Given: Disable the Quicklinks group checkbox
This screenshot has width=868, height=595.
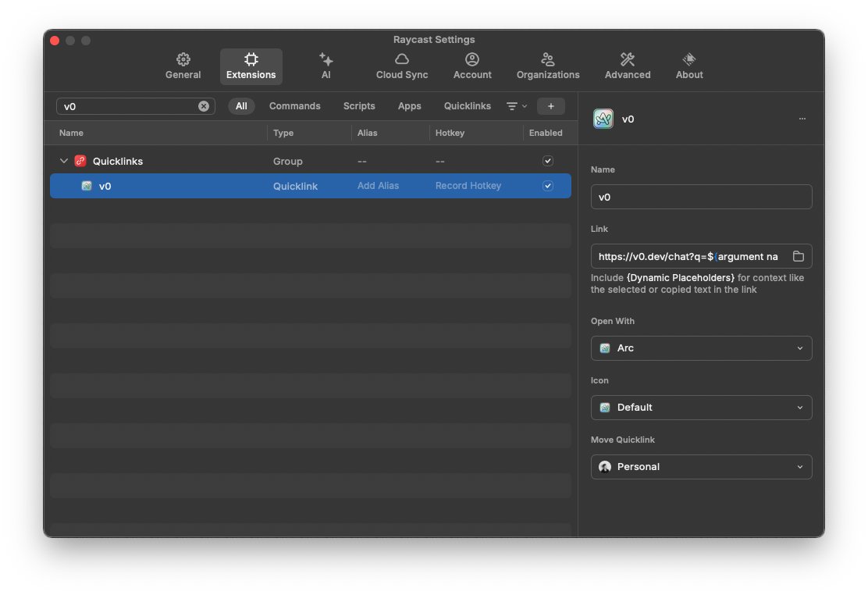Looking at the screenshot, I should (547, 161).
